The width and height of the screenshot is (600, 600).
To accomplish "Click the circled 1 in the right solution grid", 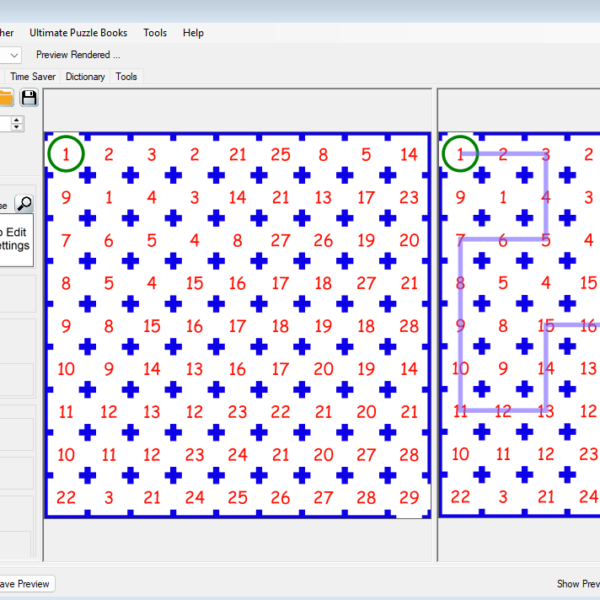I will click(x=460, y=154).
